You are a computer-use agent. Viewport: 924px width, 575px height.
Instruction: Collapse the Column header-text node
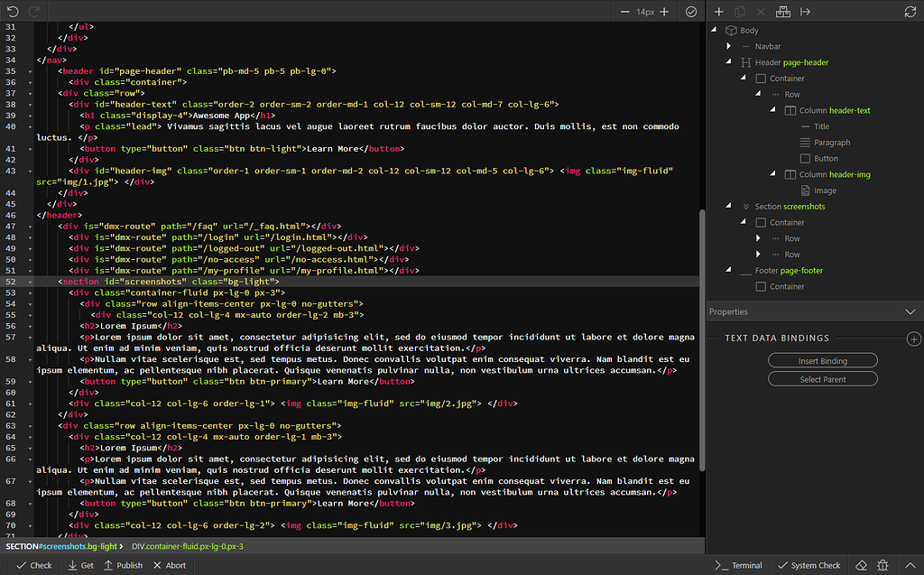click(x=773, y=109)
